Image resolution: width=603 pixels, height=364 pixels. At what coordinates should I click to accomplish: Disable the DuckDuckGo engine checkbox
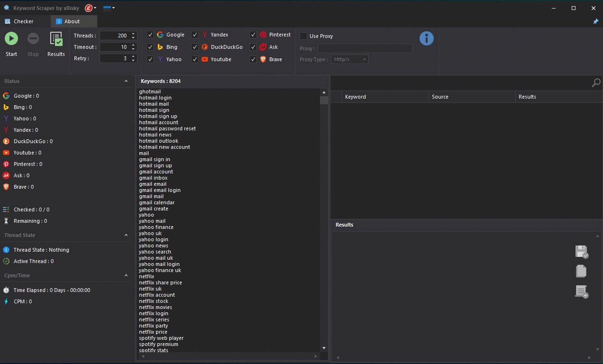click(194, 46)
